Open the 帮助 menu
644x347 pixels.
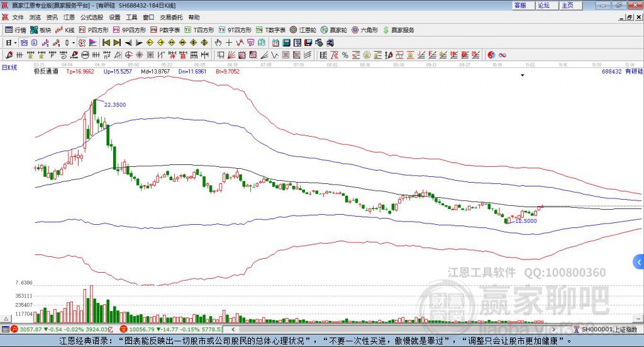194,17
